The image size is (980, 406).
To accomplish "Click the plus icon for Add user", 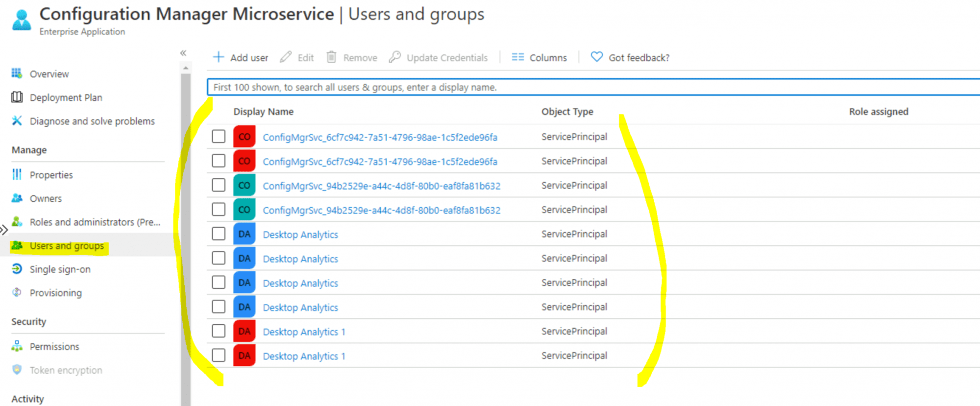I will (x=219, y=57).
